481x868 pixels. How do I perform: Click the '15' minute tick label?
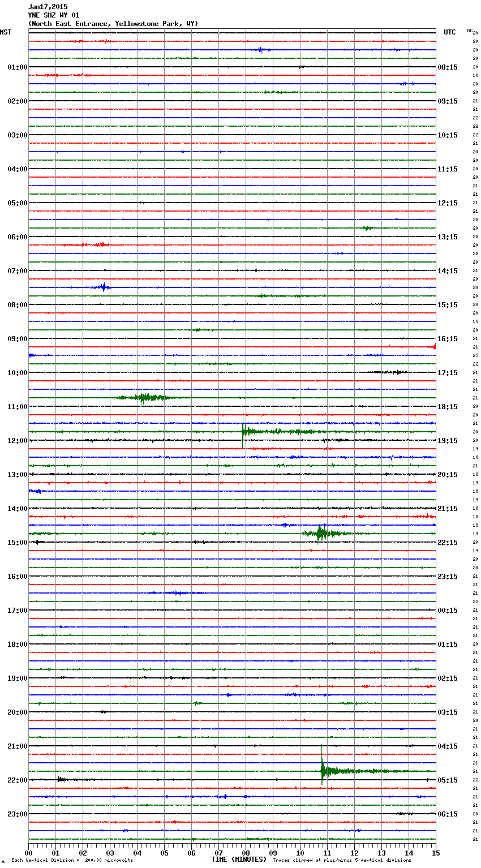pyautogui.click(x=436, y=853)
